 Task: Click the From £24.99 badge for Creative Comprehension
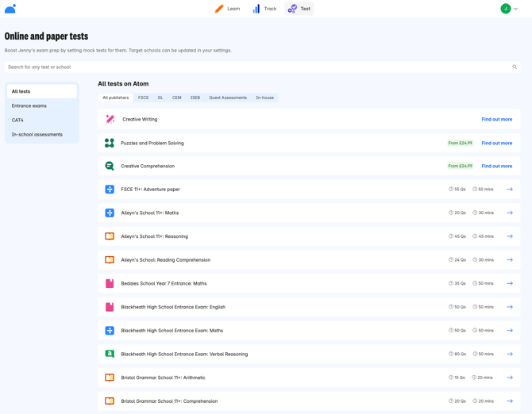point(460,166)
